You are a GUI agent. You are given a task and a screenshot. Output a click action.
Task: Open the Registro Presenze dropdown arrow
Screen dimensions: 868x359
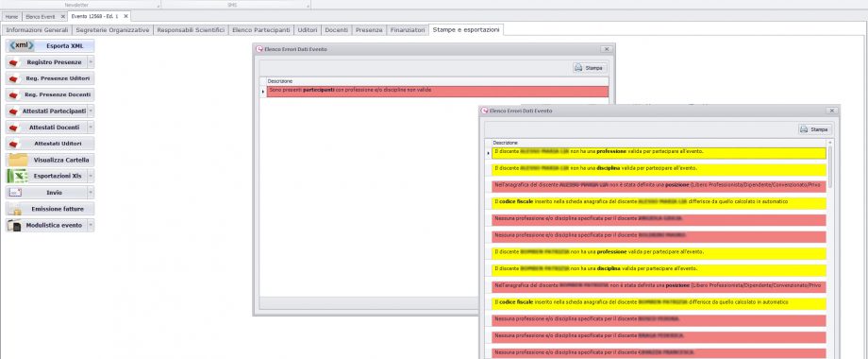coord(91,62)
